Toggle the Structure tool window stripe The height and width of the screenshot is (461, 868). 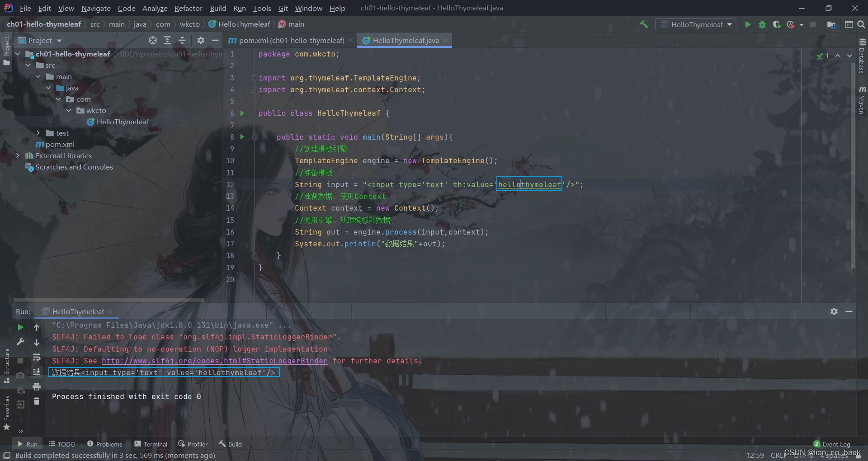tap(6, 365)
